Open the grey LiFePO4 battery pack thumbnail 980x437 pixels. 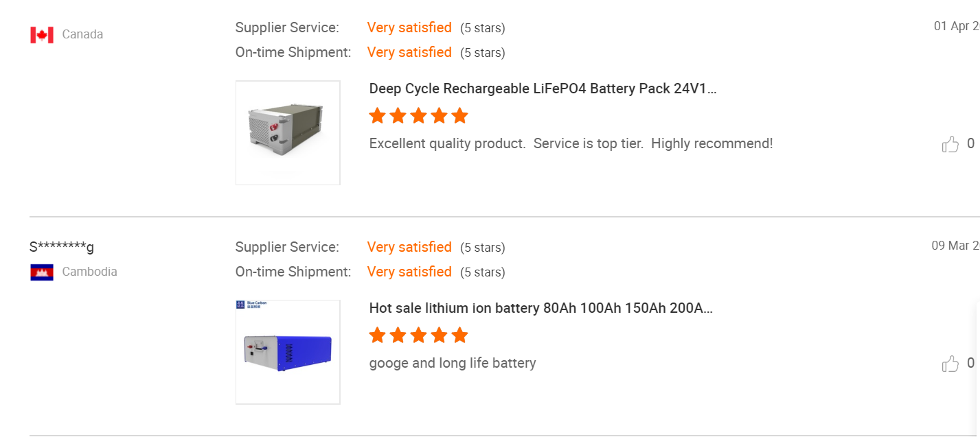pos(288,132)
